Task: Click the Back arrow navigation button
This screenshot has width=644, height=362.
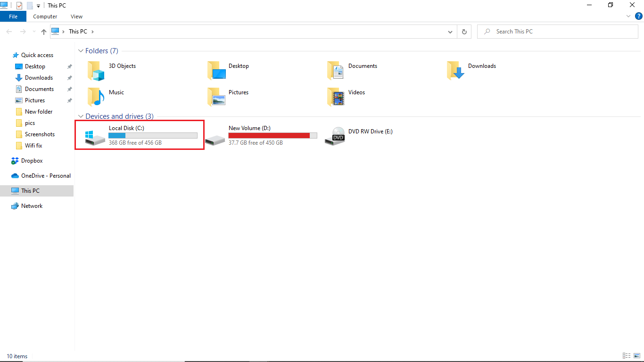Action: click(x=9, y=32)
